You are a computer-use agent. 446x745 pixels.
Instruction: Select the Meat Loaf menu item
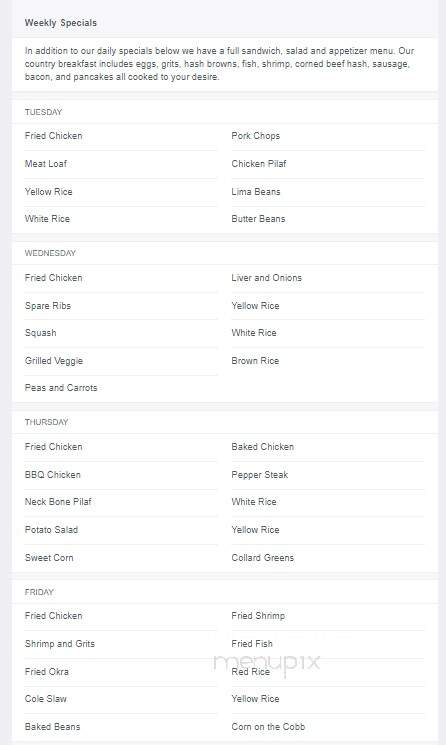pyautogui.click(x=46, y=163)
